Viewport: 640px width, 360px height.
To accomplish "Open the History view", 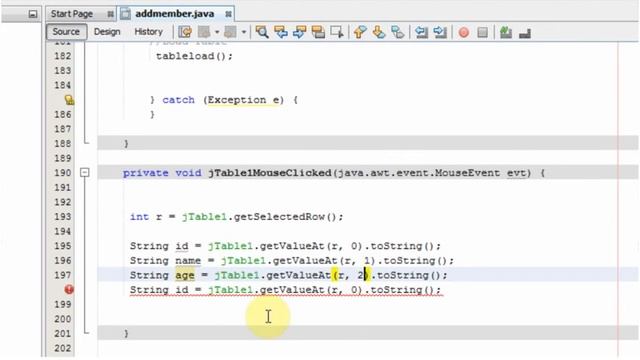I will click(149, 32).
